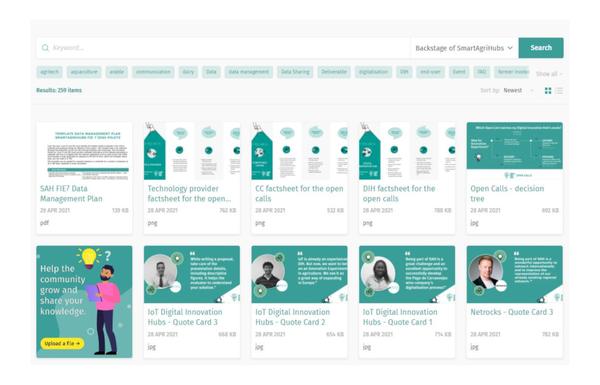Click the 139 KB file size

pos(120,210)
